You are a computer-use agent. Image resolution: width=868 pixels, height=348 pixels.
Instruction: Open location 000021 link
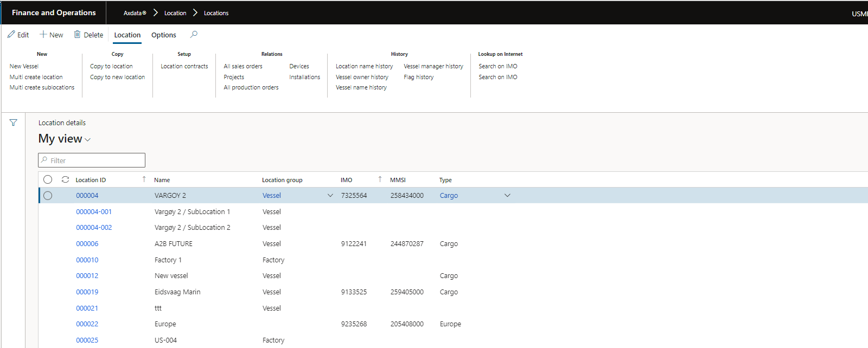(x=87, y=308)
